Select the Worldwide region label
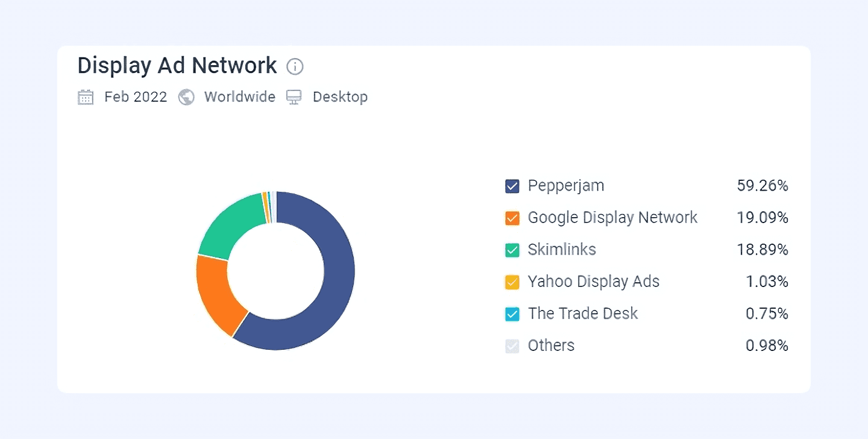Screen dimensions: 868x439 pyautogui.click(x=240, y=97)
